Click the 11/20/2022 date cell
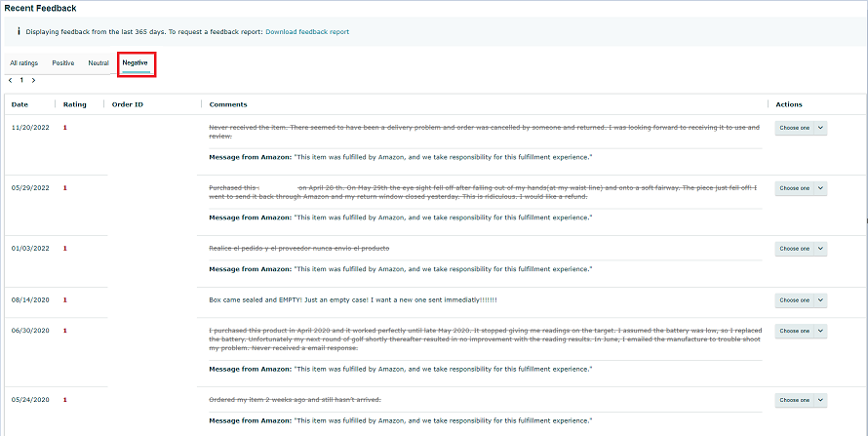 [x=30, y=128]
